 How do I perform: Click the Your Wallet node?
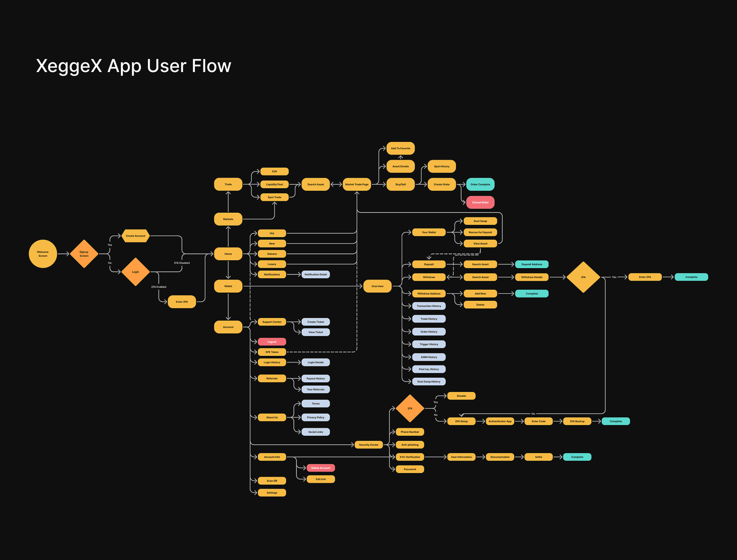[429, 232]
